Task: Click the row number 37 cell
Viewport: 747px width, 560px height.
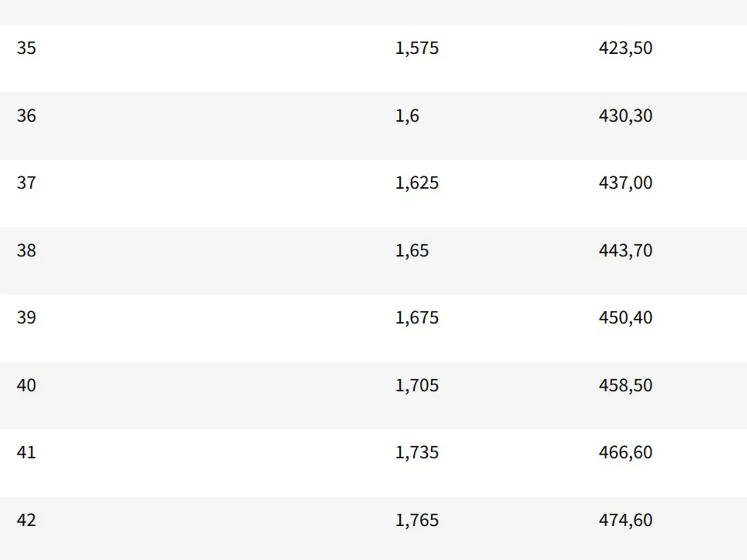Action: [26, 183]
